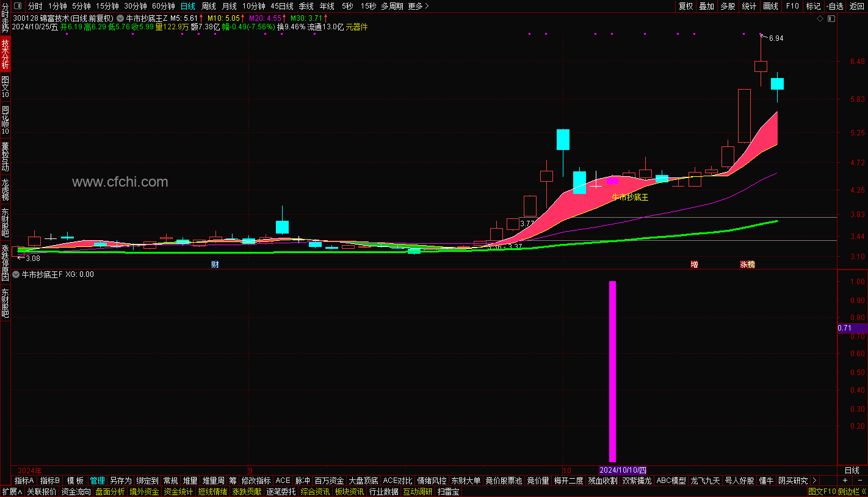Image resolution: width=868 pixels, height=497 pixels.
Task: Open 资金流向 bottom tab
Action: tap(76, 492)
